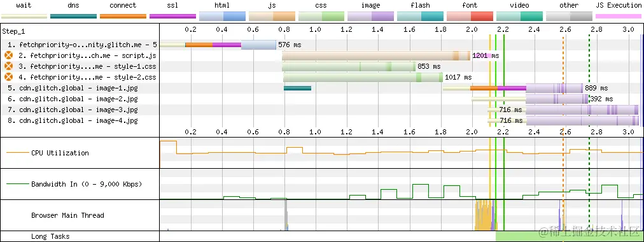Screen dimensions: 644x242
Task: Select request 3 style-1.css row label
Action: pos(87,66)
